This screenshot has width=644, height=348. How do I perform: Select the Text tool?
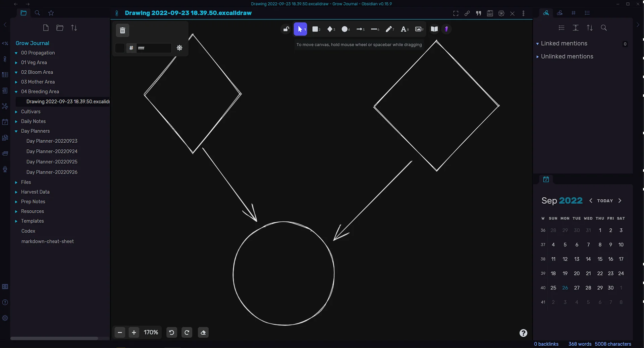coord(404,29)
